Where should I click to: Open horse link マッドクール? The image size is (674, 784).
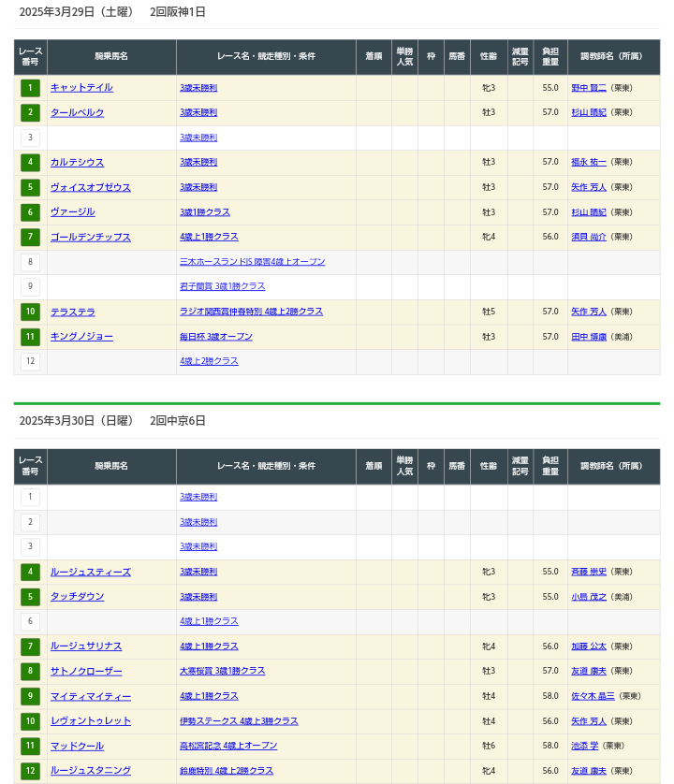(x=77, y=746)
